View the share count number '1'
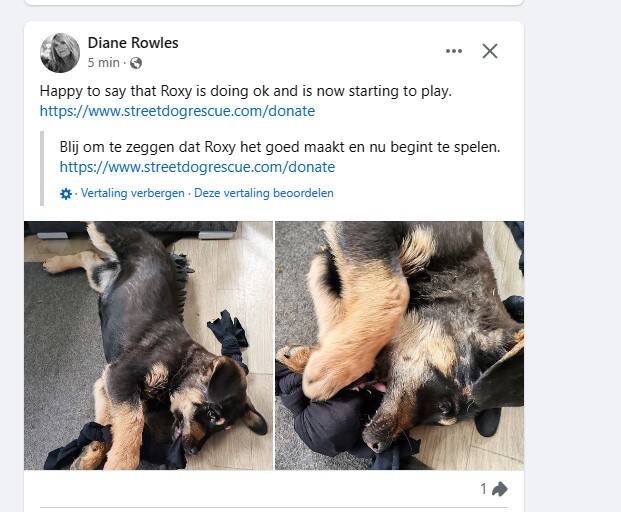This screenshot has width=621, height=512. [x=484, y=489]
